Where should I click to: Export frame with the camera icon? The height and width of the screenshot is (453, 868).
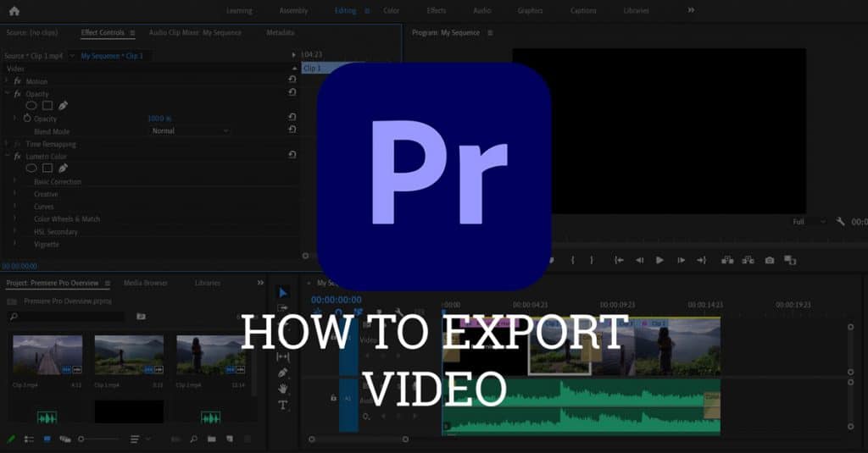coord(770,260)
